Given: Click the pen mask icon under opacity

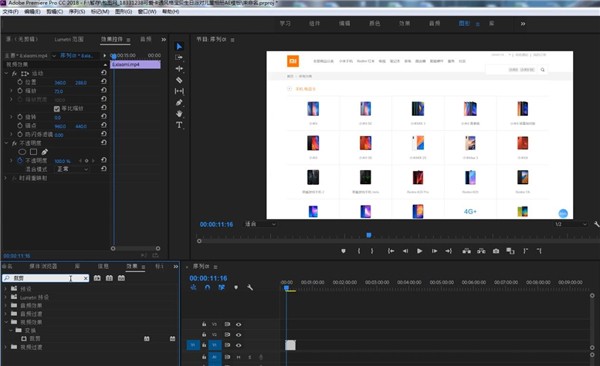Looking at the screenshot, I should pos(44,152).
